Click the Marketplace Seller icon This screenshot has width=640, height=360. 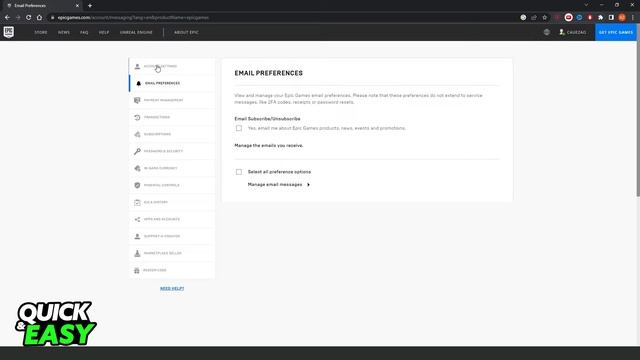pyautogui.click(x=137, y=253)
